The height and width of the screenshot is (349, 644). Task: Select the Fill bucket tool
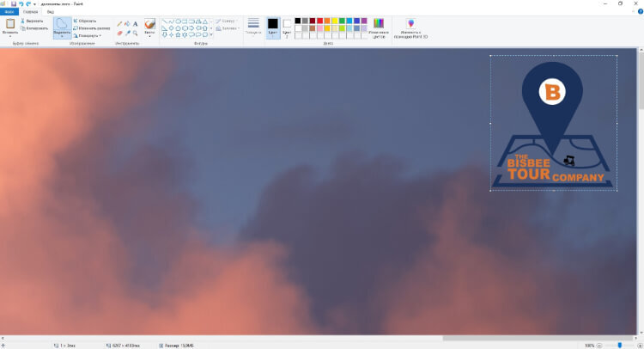[x=127, y=24]
